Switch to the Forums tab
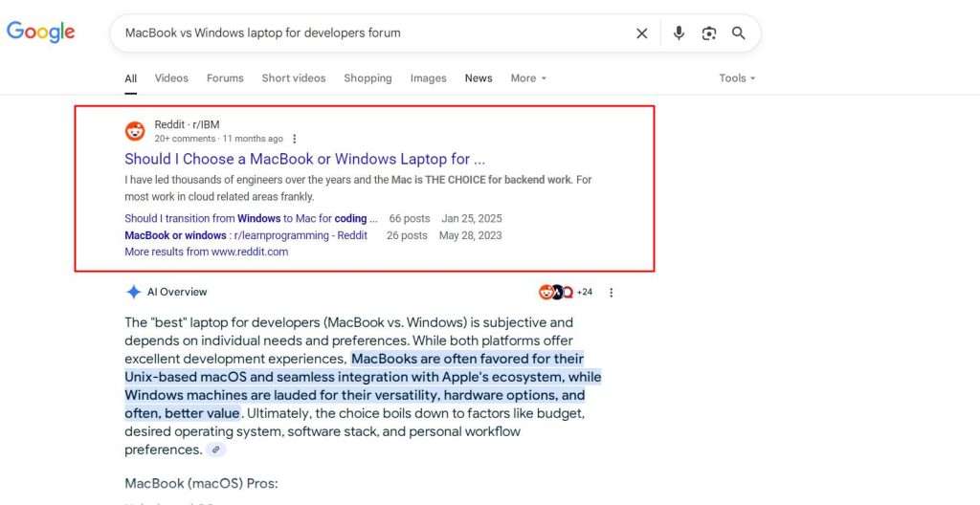980x505 pixels. click(225, 78)
